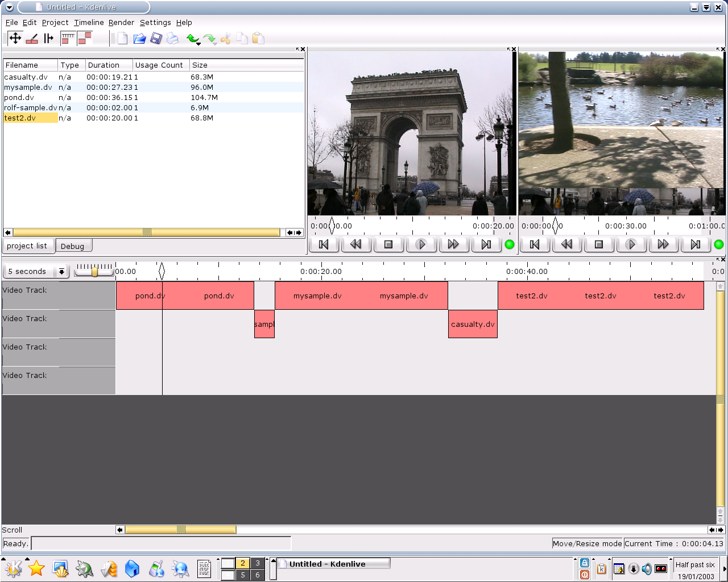The image size is (728, 582).
Task: Select the Move/Resize tool in toolbar
Action: pyautogui.click(x=15, y=38)
